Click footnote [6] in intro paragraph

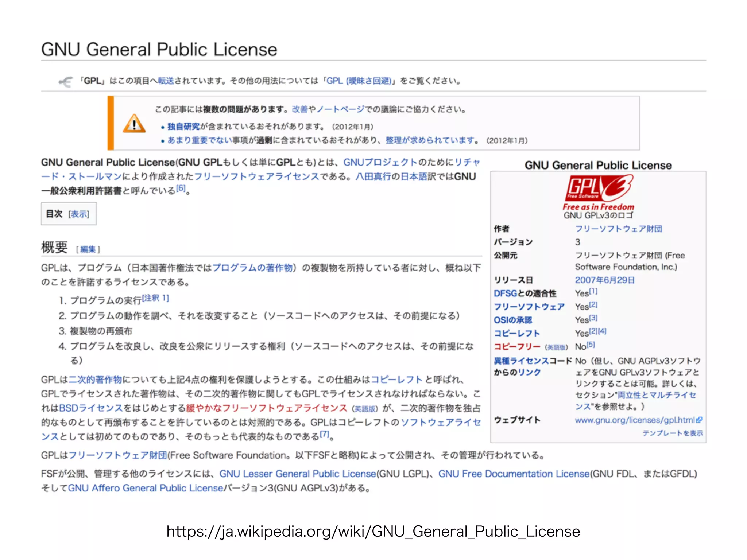[181, 188]
